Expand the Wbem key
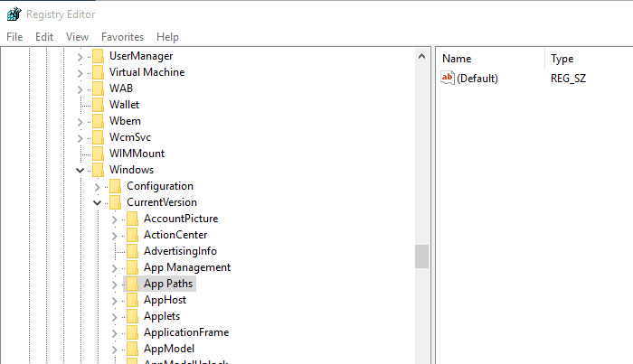 (80, 122)
